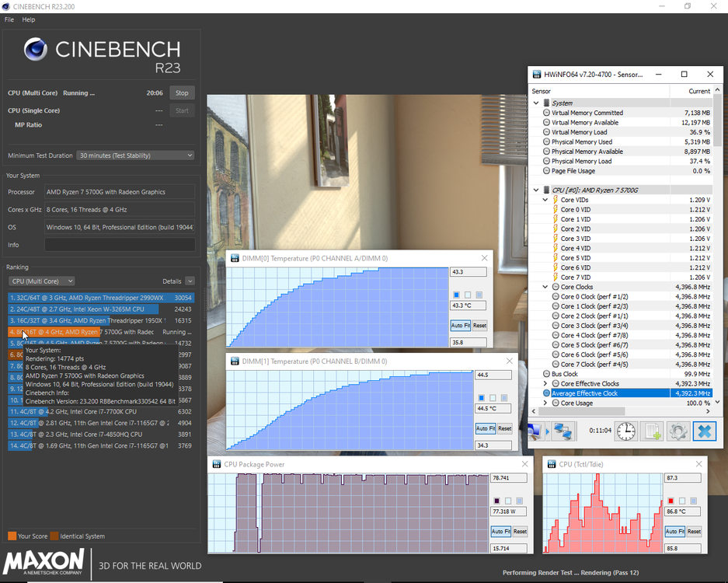Click Reset in CPU Package Power graph

pyautogui.click(x=520, y=532)
